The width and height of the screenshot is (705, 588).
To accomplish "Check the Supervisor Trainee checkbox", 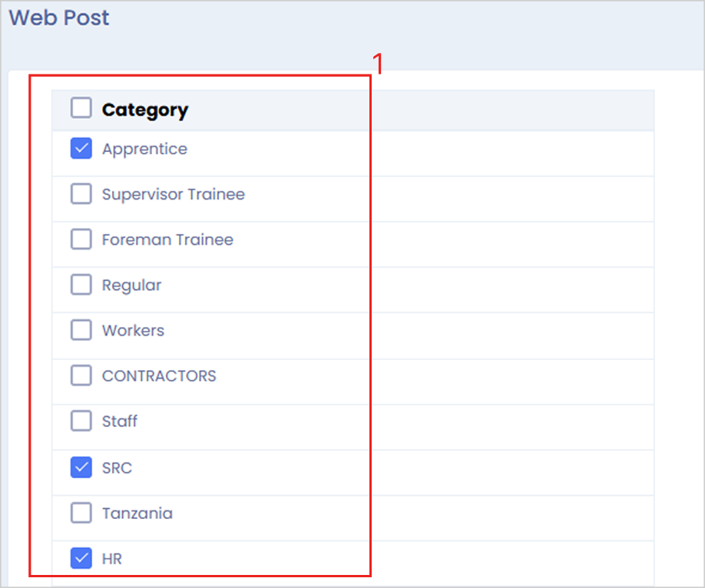I will pos(81,194).
